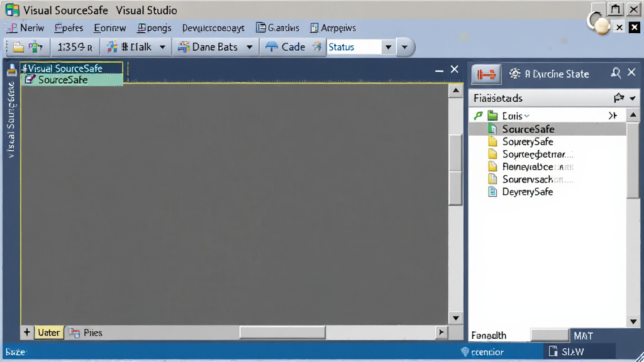Click the Baze status bar text
This screenshot has height=362, width=644.
tap(16, 352)
